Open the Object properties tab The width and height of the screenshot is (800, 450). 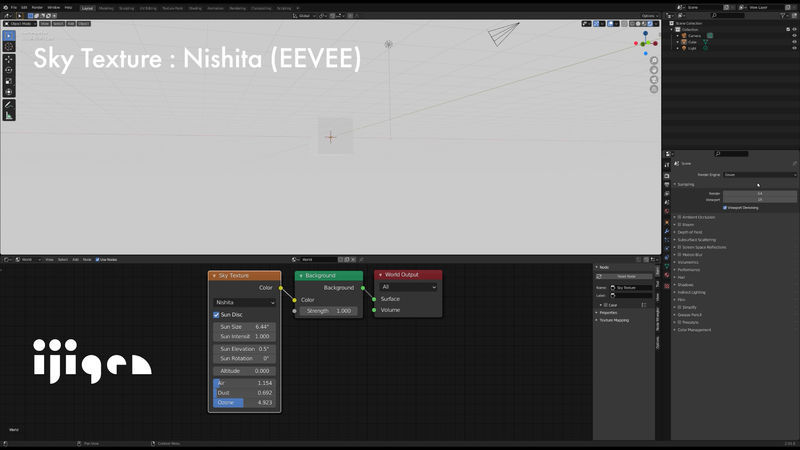click(667, 222)
